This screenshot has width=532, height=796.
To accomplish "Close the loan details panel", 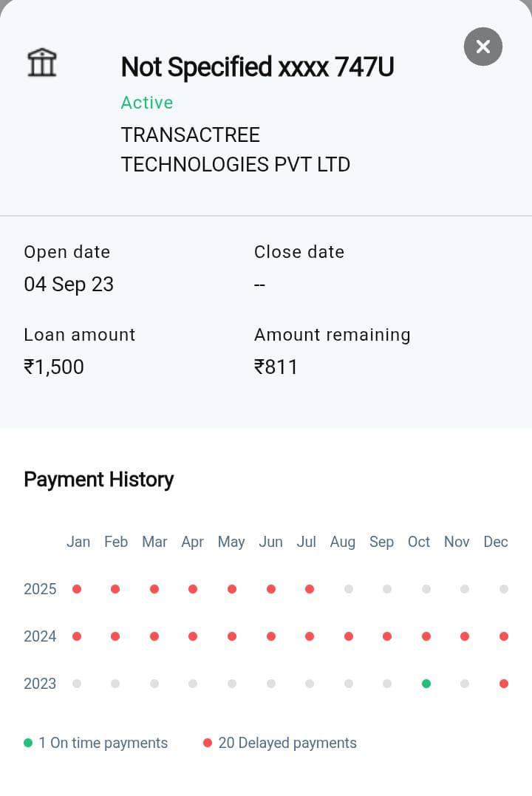I will (x=483, y=47).
